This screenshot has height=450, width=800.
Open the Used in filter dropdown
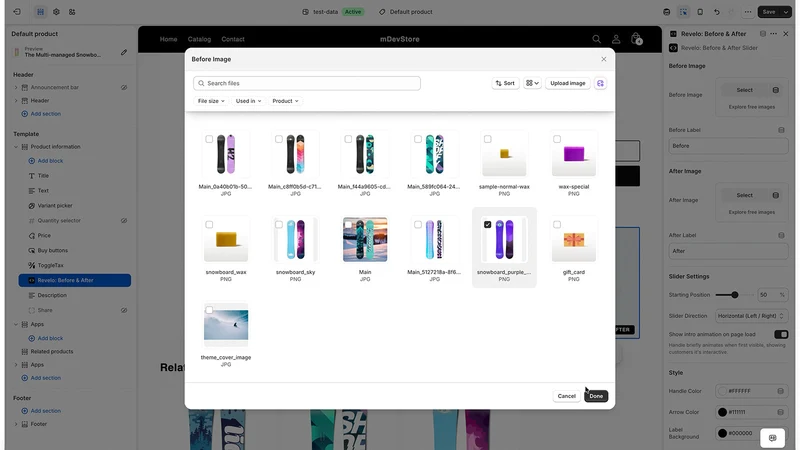pyautogui.click(x=248, y=101)
